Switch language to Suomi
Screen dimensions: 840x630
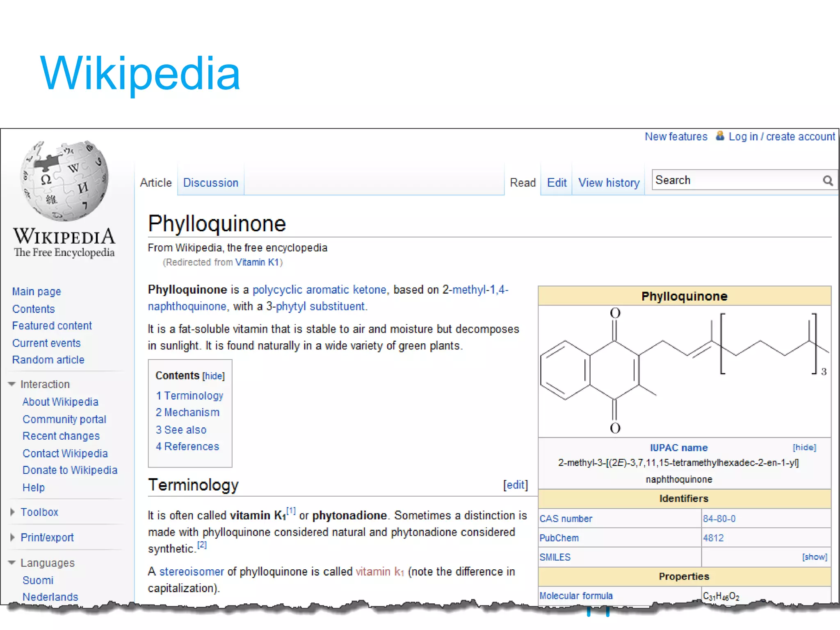click(x=38, y=580)
